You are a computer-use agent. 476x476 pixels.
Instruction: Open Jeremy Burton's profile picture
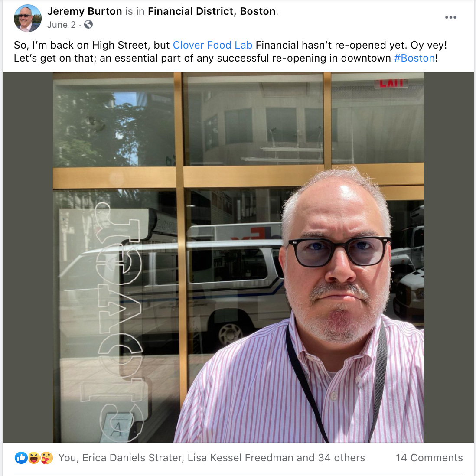(27, 18)
